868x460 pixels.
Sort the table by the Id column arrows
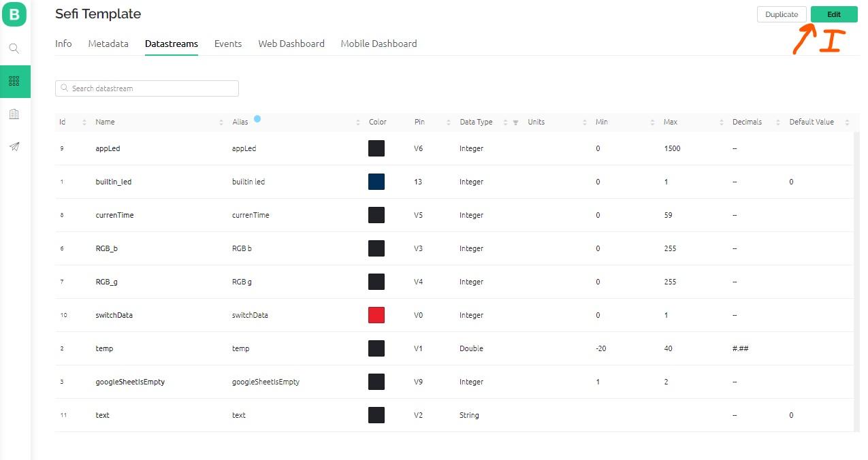point(84,122)
